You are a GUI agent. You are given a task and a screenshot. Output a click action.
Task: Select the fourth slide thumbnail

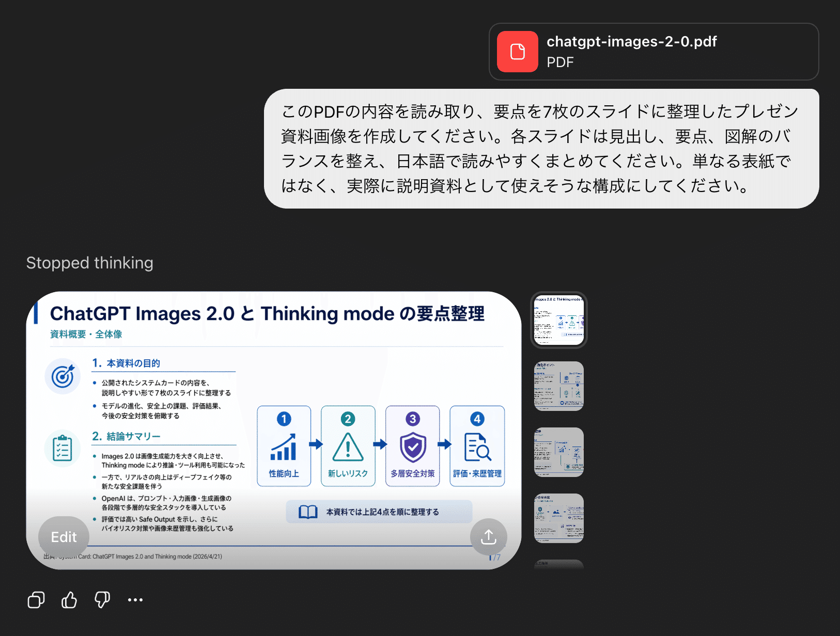558,518
